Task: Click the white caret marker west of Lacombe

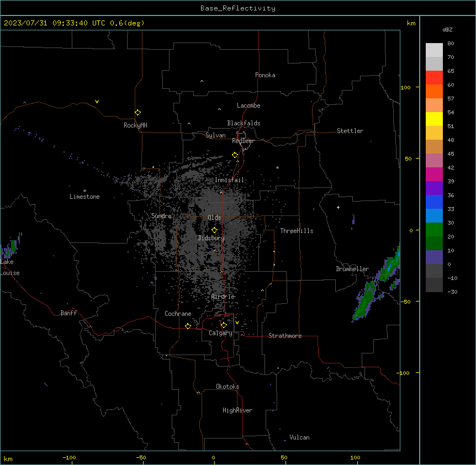Action: pyautogui.click(x=219, y=109)
